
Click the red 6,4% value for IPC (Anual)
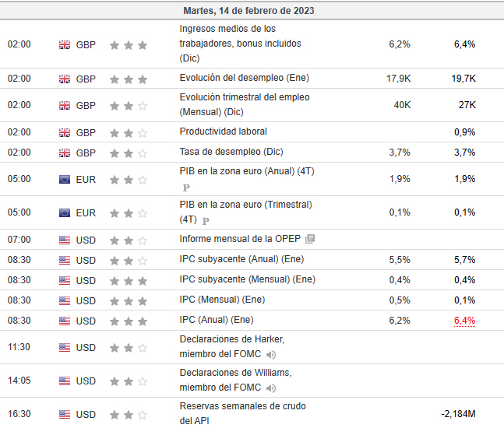(x=464, y=320)
